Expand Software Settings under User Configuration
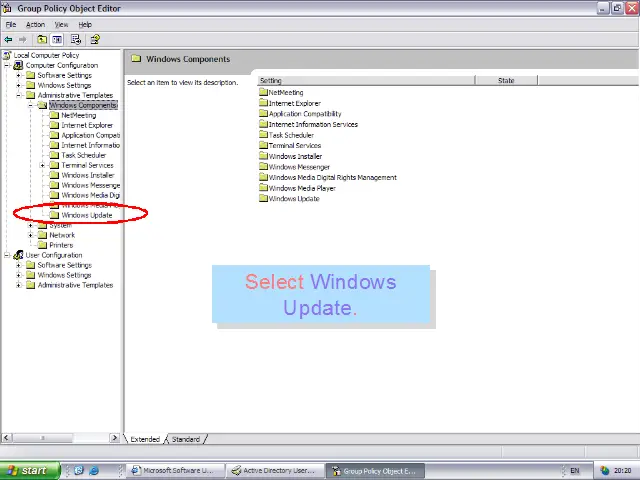The width and height of the screenshot is (640, 480). [18, 265]
